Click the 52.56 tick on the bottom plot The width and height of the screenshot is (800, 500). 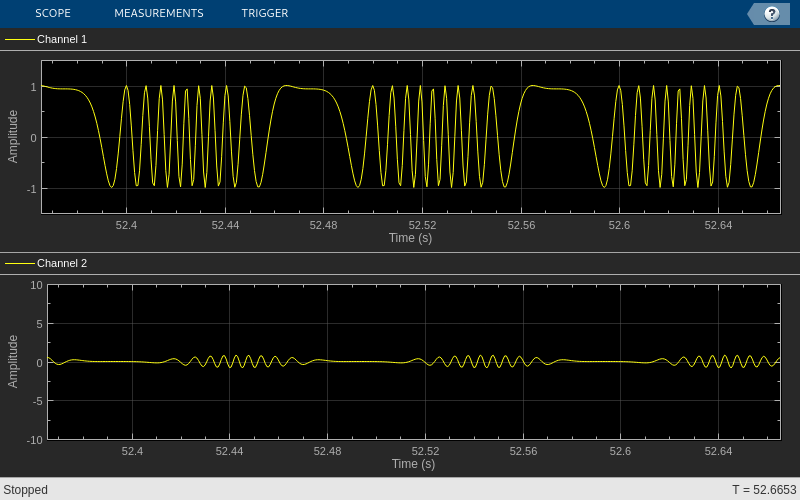click(x=523, y=451)
